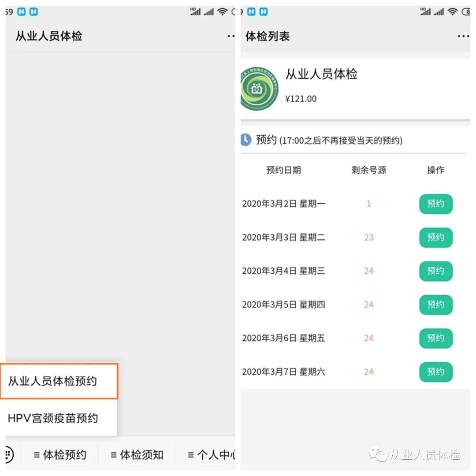The image size is (476, 476).
Task: Book the 2020年3月5日 星期四 slot
Action: pos(436,305)
